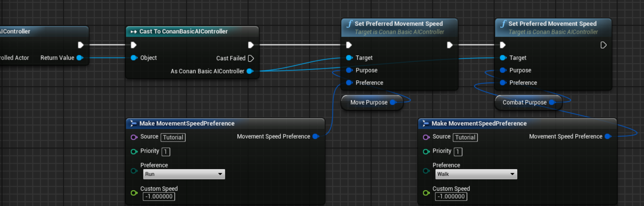Select the Cast To ConanBasicAIController node title
Screen dimensions: 644x206
click(183, 31)
